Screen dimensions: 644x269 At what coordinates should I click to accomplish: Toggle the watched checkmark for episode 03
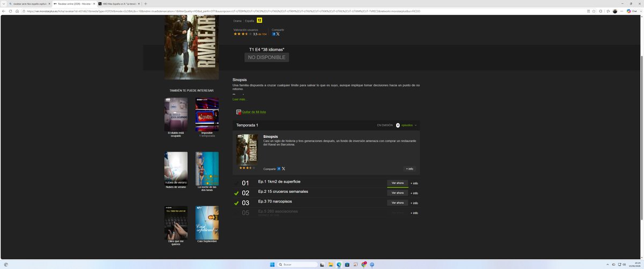[x=237, y=203]
